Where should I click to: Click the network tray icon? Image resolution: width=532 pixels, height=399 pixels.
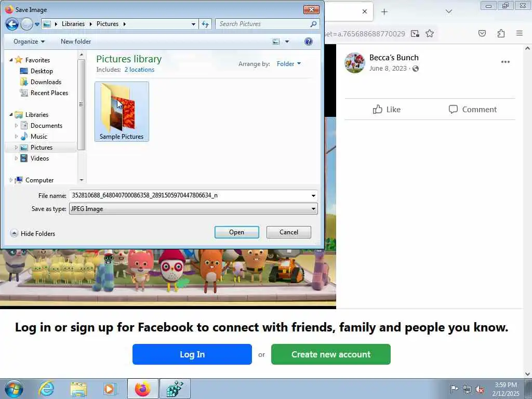(467, 389)
